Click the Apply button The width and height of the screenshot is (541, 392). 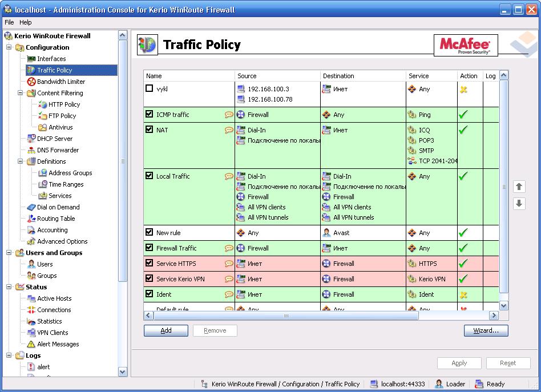[x=459, y=363]
